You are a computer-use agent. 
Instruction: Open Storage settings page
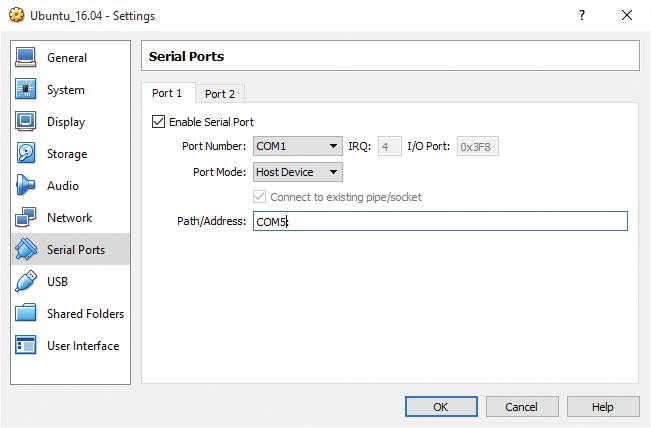pyautogui.click(x=67, y=154)
